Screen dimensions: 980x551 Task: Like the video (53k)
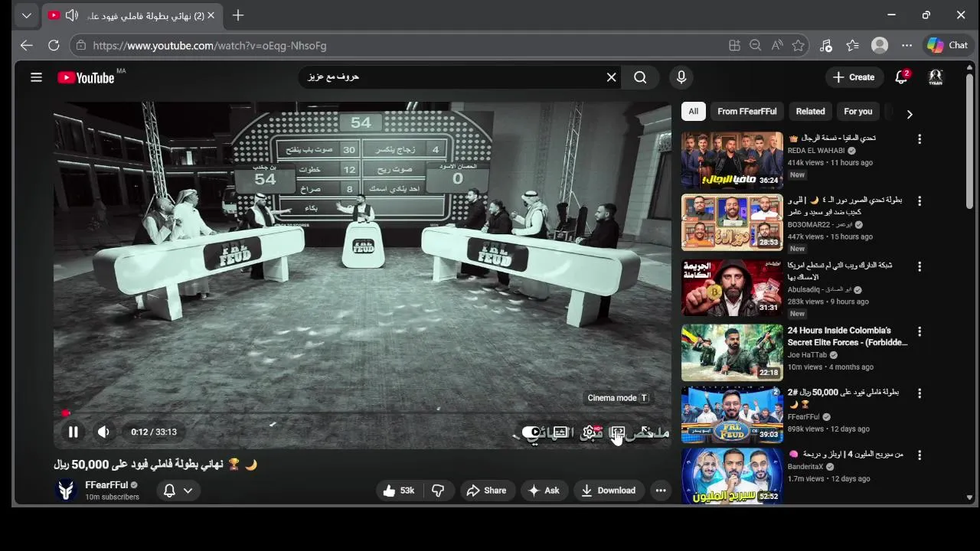click(398, 491)
